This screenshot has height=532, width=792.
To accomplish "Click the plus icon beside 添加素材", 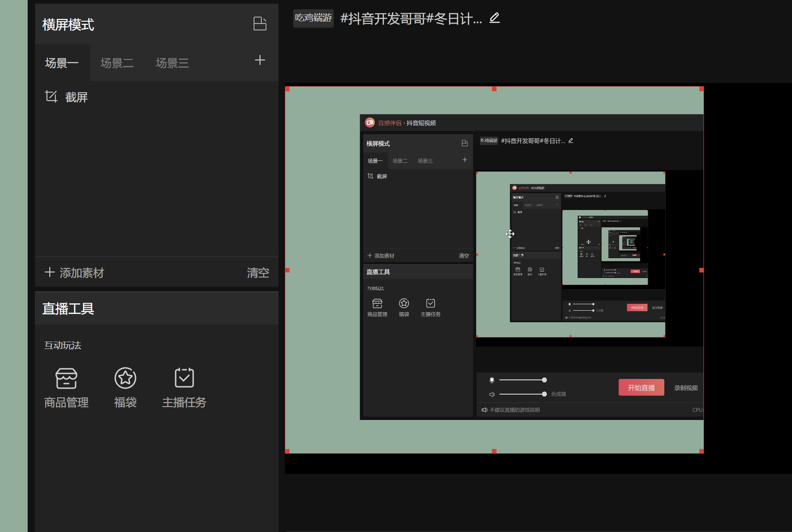I will pos(50,272).
